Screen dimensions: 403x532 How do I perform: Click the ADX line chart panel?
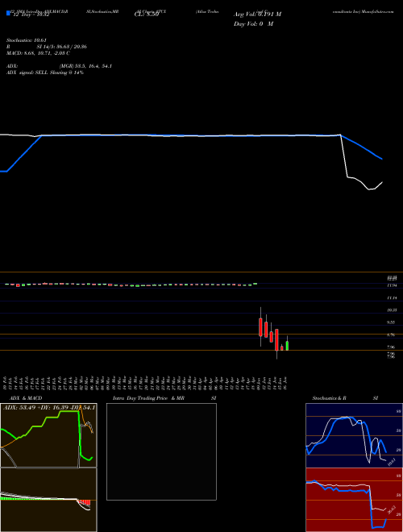pos(48,435)
